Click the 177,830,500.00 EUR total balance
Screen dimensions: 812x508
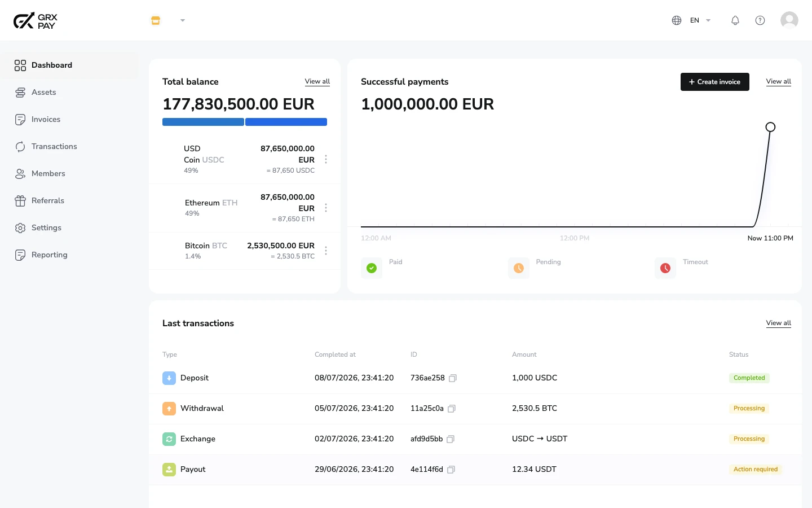[239, 104]
